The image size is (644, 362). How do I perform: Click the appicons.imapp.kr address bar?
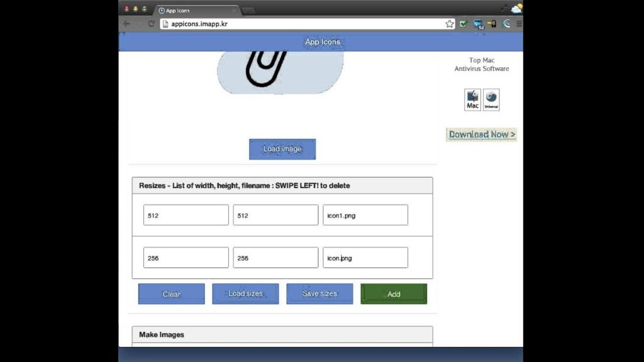click(306, 24)
